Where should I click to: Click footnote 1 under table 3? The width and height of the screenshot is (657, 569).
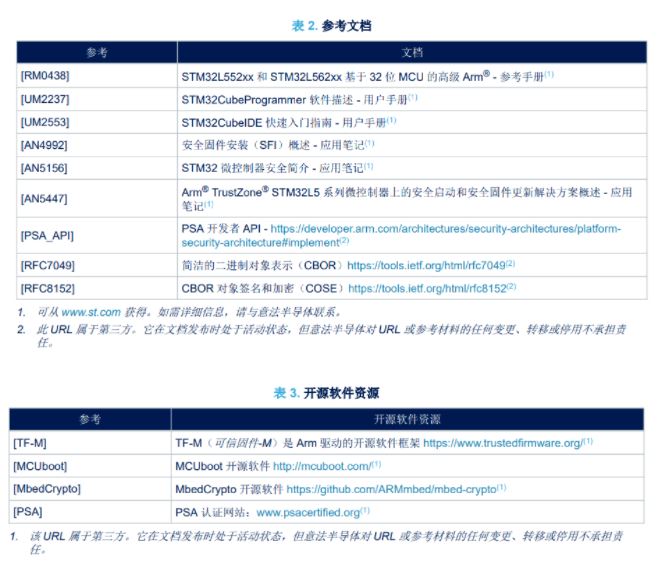[316, 543]
